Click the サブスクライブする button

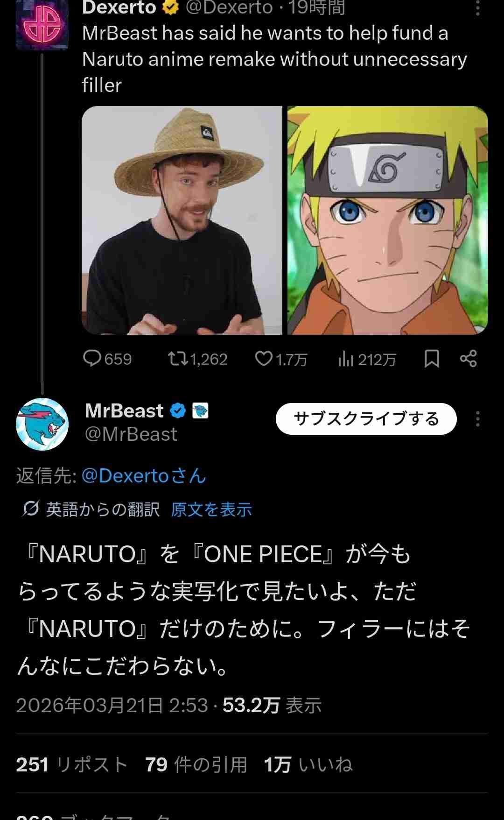point(366,419)
